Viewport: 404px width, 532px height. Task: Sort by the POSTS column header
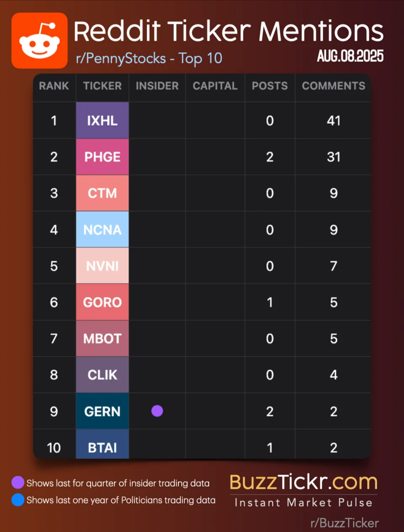pos(270,86)
